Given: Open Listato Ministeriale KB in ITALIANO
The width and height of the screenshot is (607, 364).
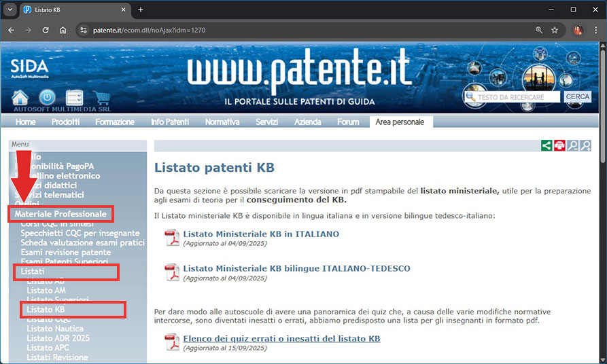Looking at the screenshot, I should (261, 234).
